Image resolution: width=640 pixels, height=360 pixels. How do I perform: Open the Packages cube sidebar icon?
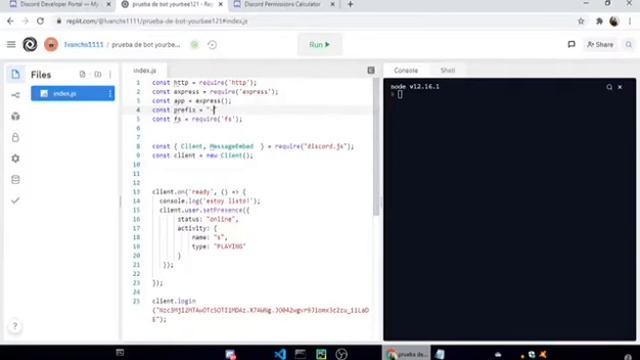(x=16, y=116)
